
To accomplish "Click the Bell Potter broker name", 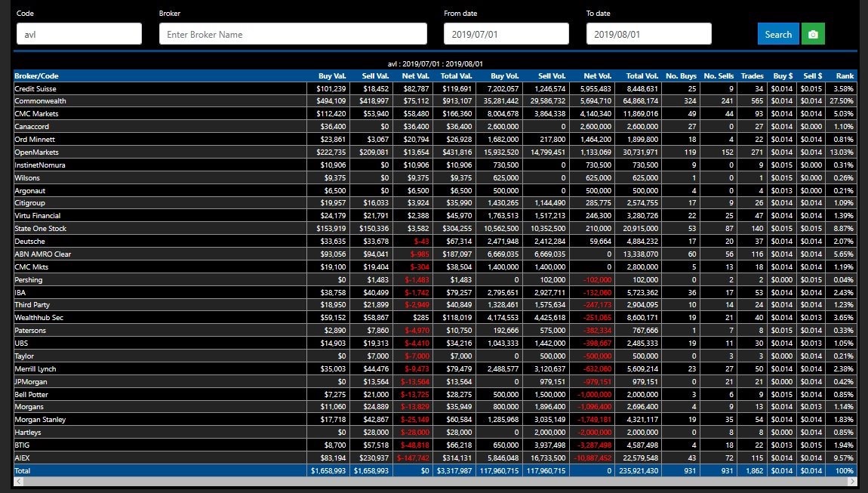I will (x=32, y=394).
